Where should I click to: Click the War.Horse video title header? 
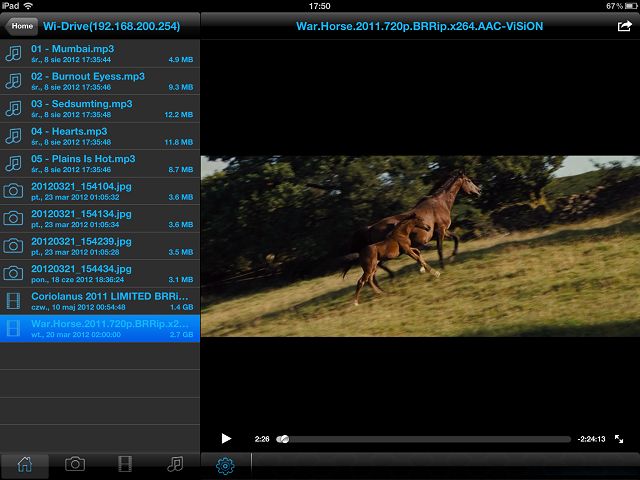(420, 26)
